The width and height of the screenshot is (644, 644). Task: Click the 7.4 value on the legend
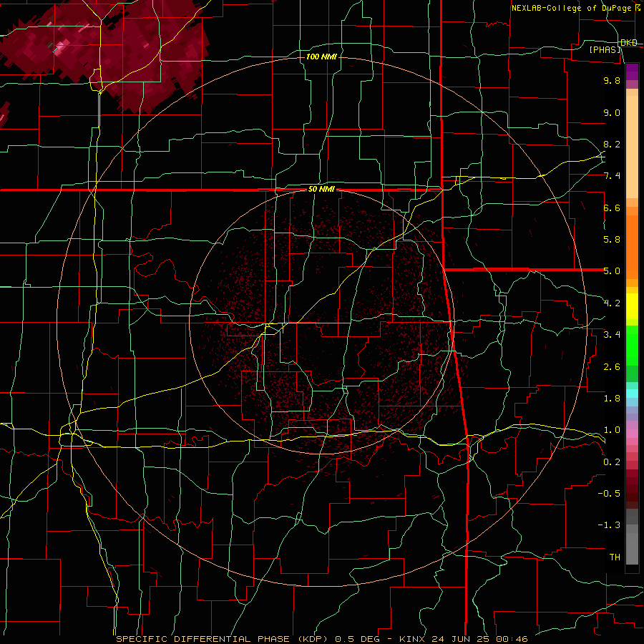pyautogui.click(x=612, y=176)
